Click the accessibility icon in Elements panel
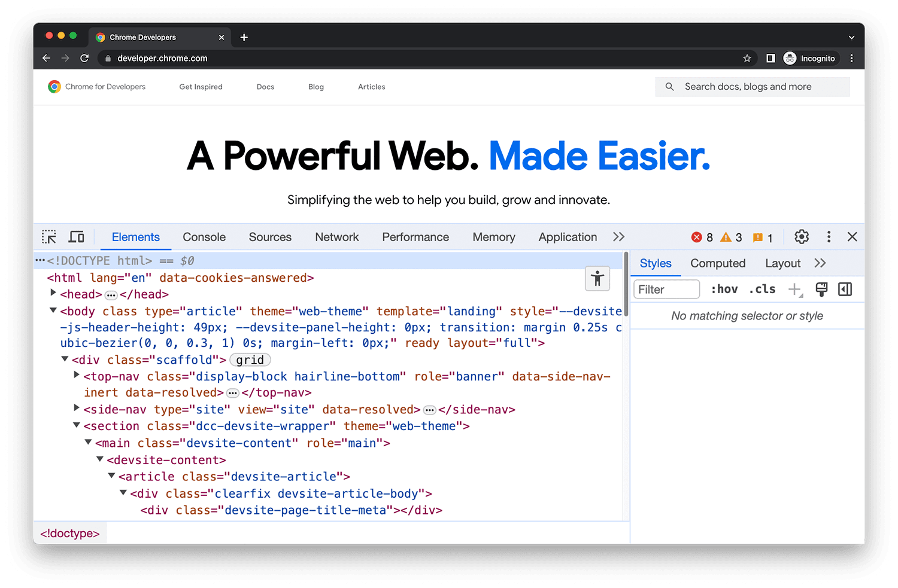Screen dimensions: 898x588 click(597, 278)
